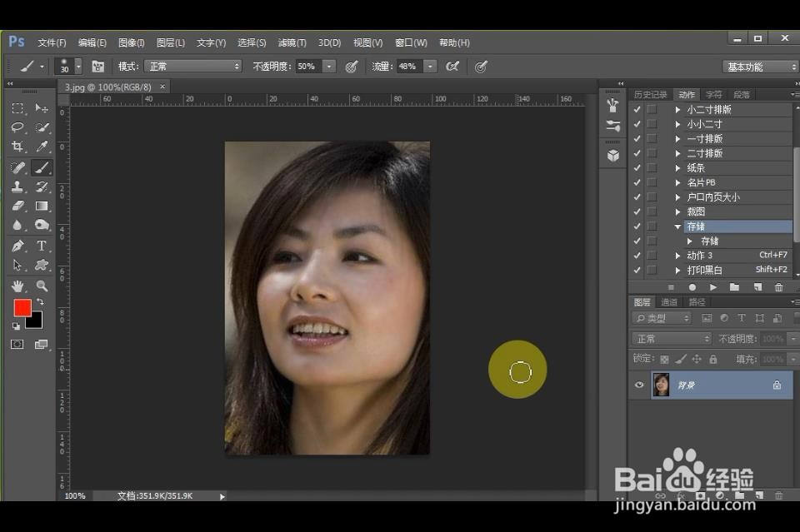This screenshot has height=532, width=800.
Task: Select the Sponge tool
Action: 42,226
